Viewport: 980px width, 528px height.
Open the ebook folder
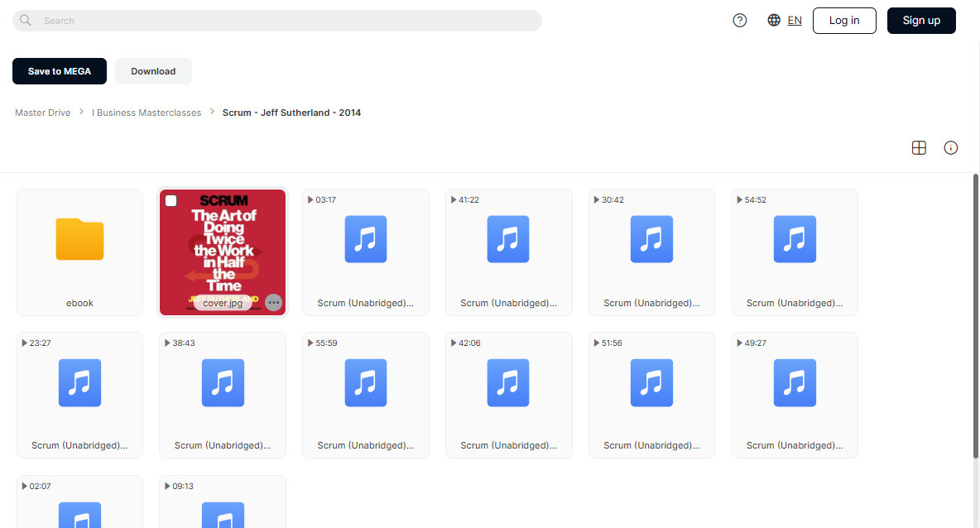(80, 252)
